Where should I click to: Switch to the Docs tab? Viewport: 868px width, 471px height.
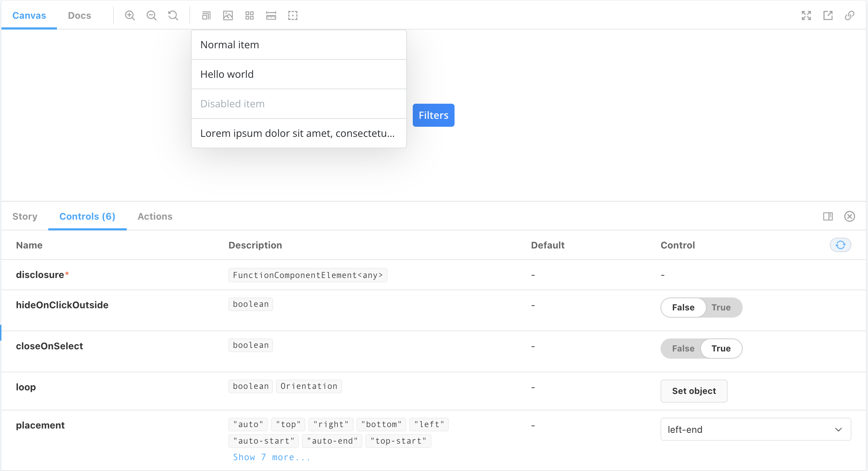tap(79, 15)
